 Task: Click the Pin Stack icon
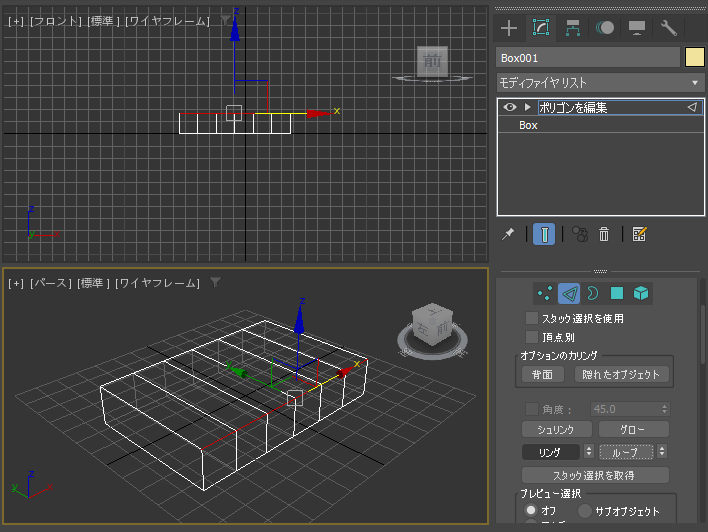508,234
